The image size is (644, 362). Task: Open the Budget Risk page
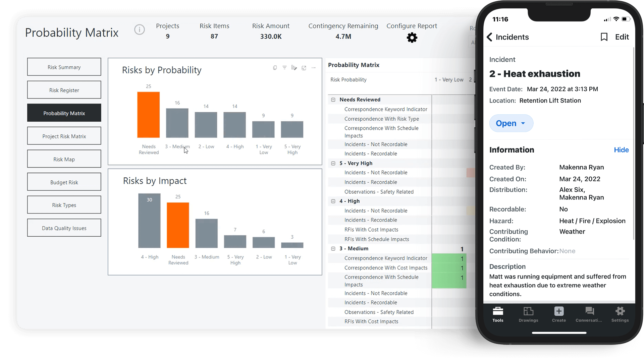[64, 182]
